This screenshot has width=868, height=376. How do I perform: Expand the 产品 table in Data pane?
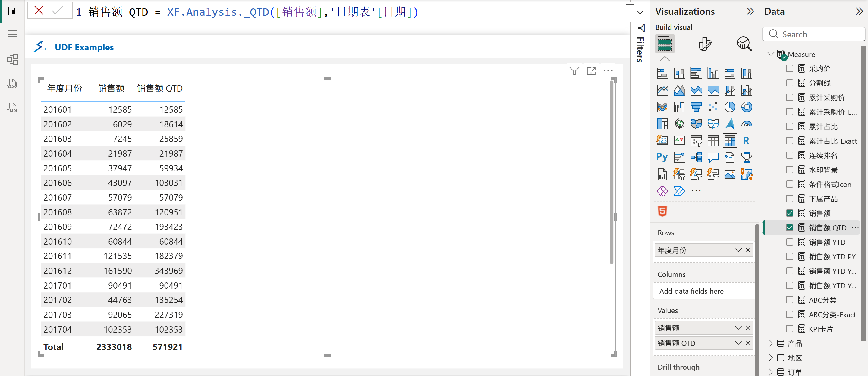pos(771,343)
